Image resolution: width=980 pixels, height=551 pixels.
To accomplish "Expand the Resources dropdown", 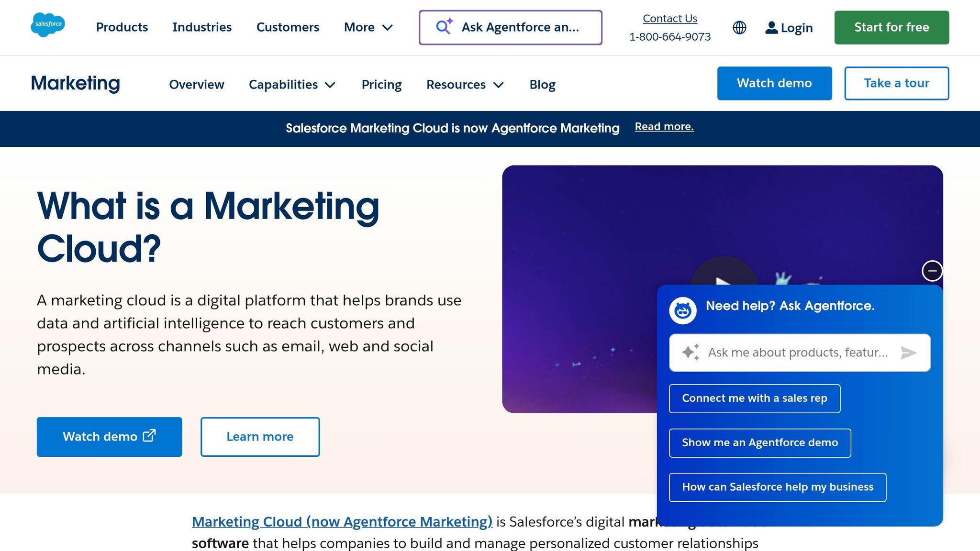I will point(465,84).
